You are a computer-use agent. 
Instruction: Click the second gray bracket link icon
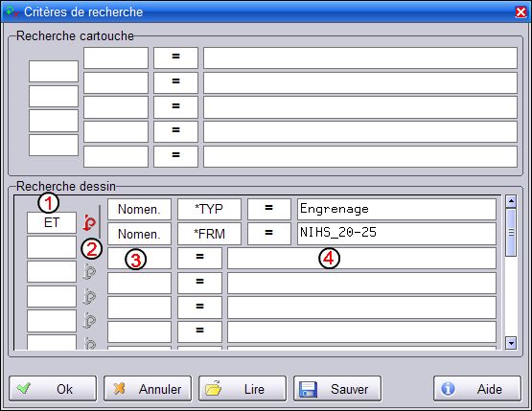click(x=89, y=296)
